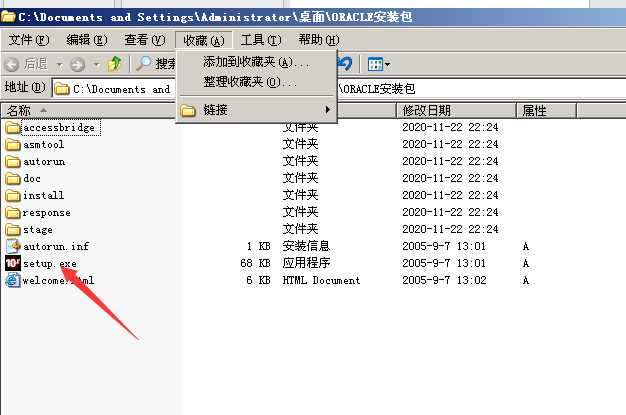Select the autorun folder icon
This screenshot has height=415, width=626.
pyautogui.click(x=13, y=161)
